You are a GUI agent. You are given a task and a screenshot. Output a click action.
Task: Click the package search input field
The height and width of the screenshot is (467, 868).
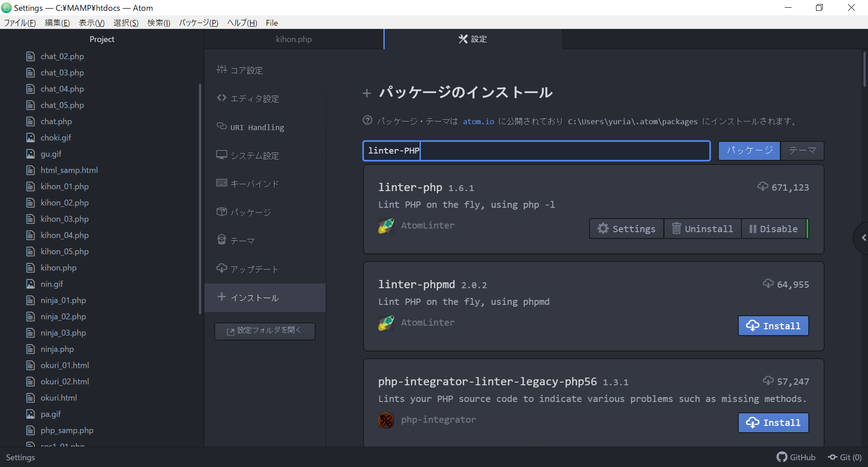tap(536, 151)
